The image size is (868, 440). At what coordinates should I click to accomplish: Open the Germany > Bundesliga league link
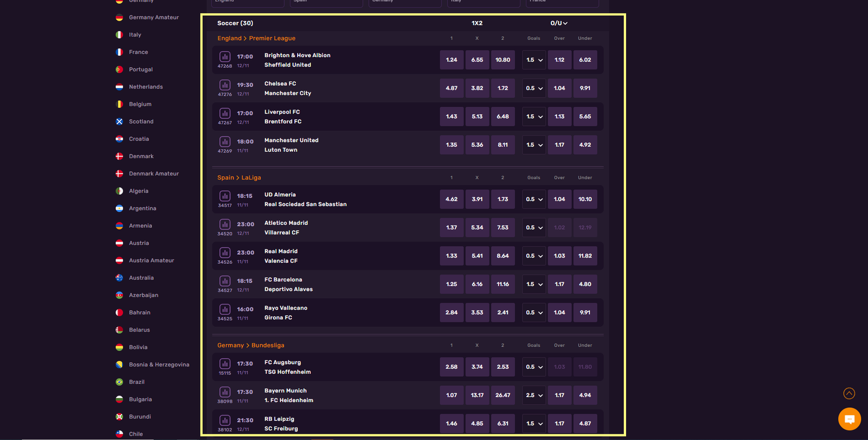click(x=250, y=345)
